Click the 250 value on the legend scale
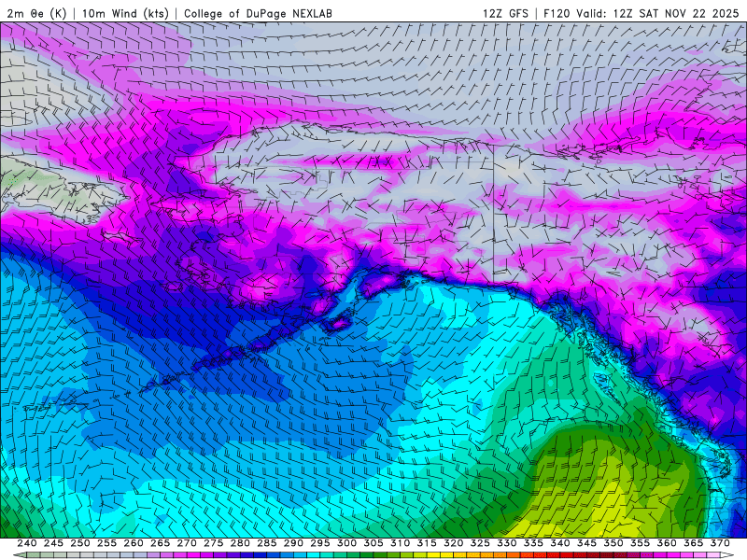747x560 pixels. (80, 543)
